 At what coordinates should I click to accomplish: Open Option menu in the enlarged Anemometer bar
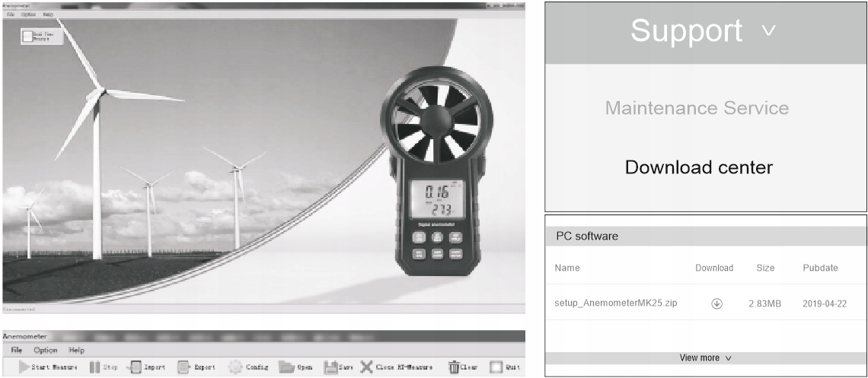tap(46, 350)
